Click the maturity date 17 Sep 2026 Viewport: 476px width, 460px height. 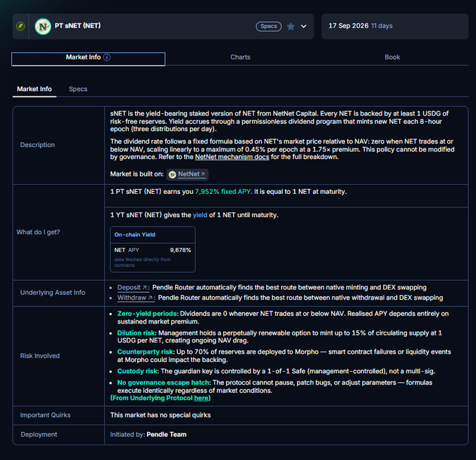348,26
